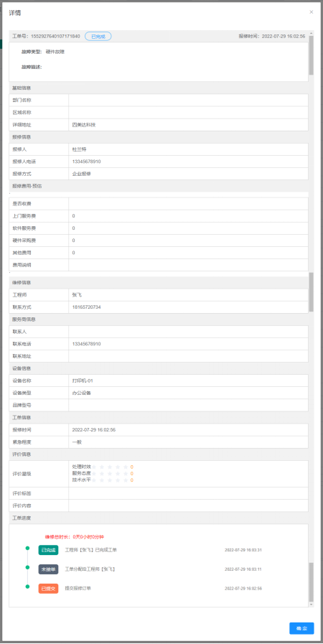Click the timeline dot beside 提交报修订单
Viewport: 323px width, 644px height.
pos(27,587)
